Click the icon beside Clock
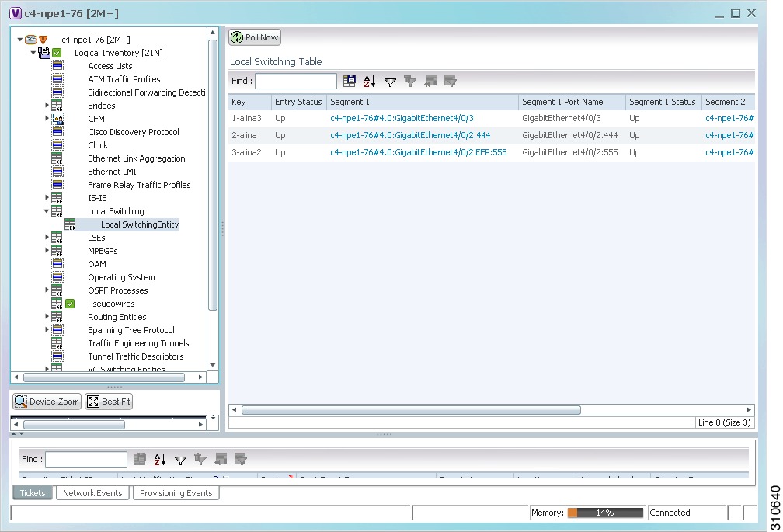 [x=57, y=145]
